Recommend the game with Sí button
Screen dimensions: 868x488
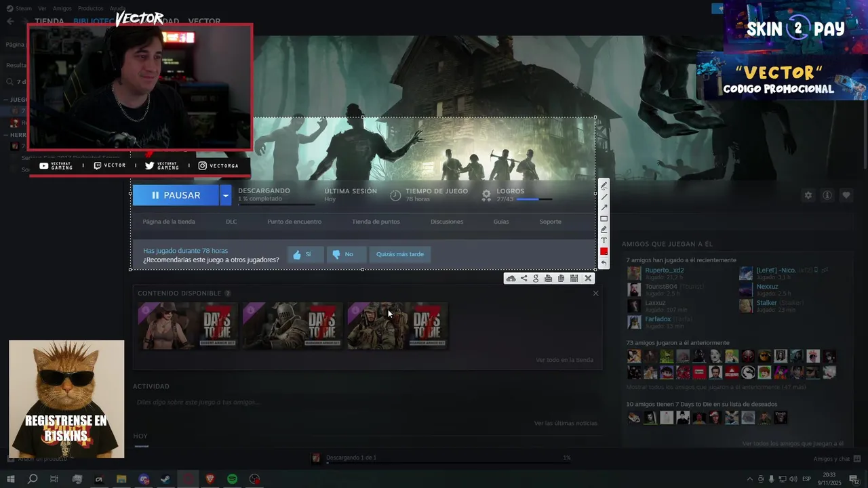coord(304,254)
